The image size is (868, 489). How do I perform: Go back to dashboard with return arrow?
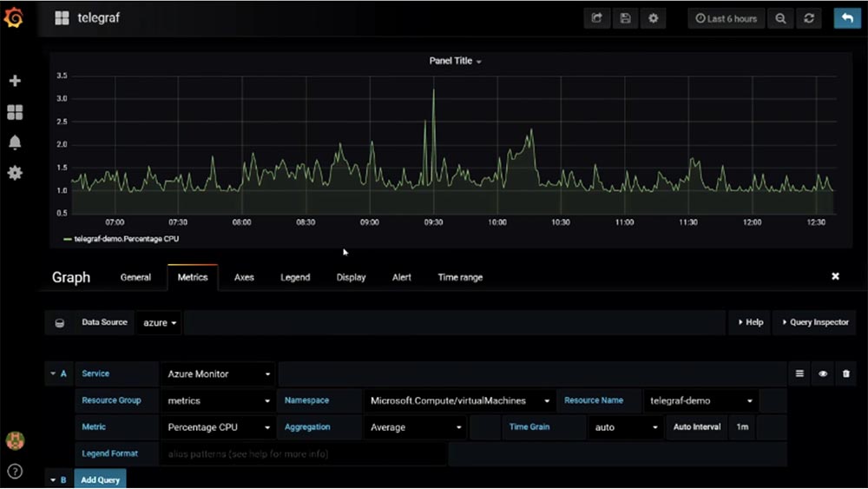point(847,18)
